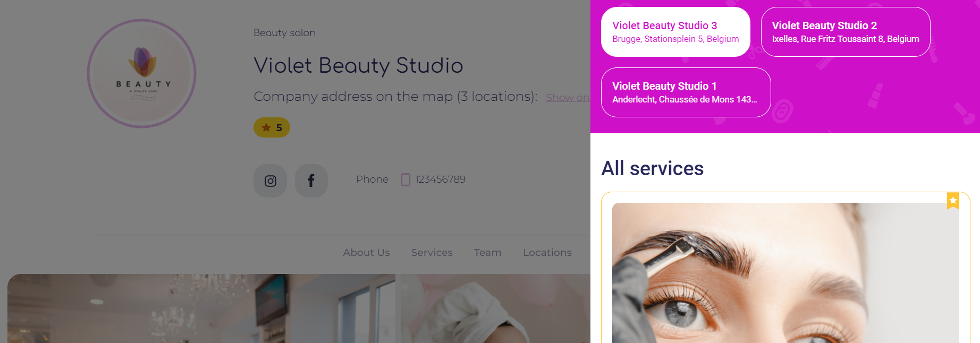Viewport: 980px width, 343px height.
Task: Open the Locations tab
Action: click(547, 253)
